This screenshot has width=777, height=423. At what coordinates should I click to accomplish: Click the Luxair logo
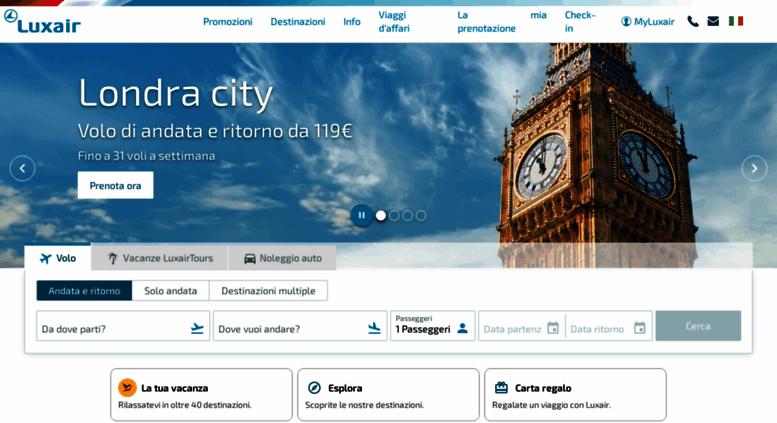42,21
